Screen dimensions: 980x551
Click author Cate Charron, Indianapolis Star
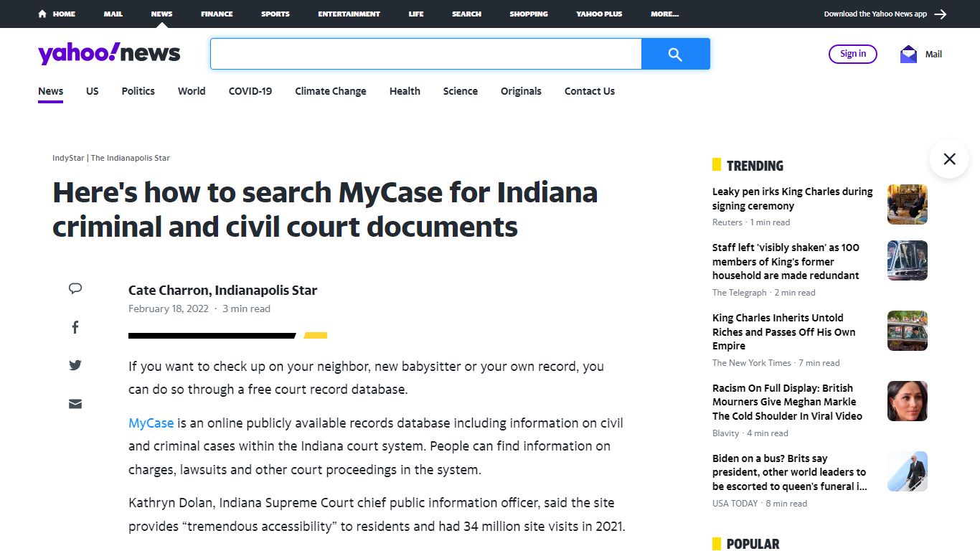click(222, 291)
